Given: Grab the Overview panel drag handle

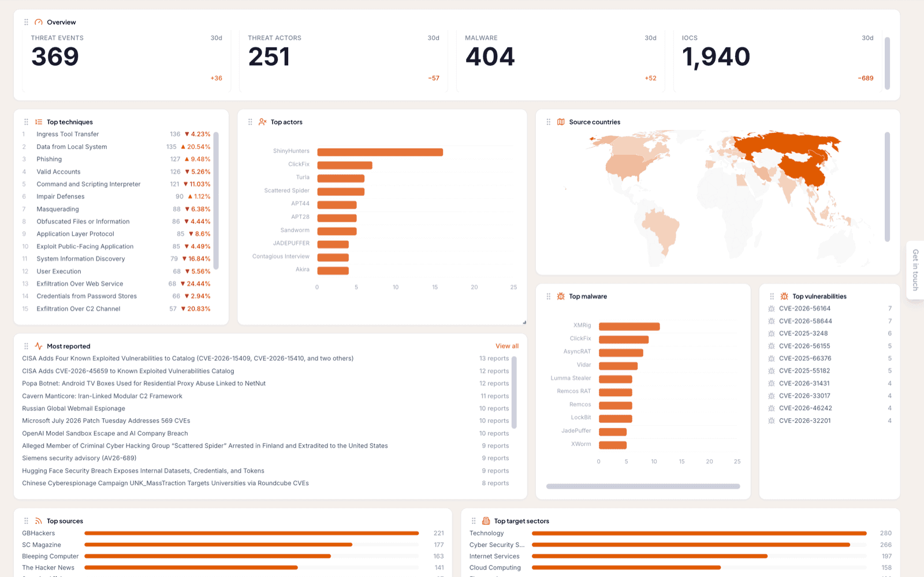Looking at the screenshot, I should pos(26,22).
